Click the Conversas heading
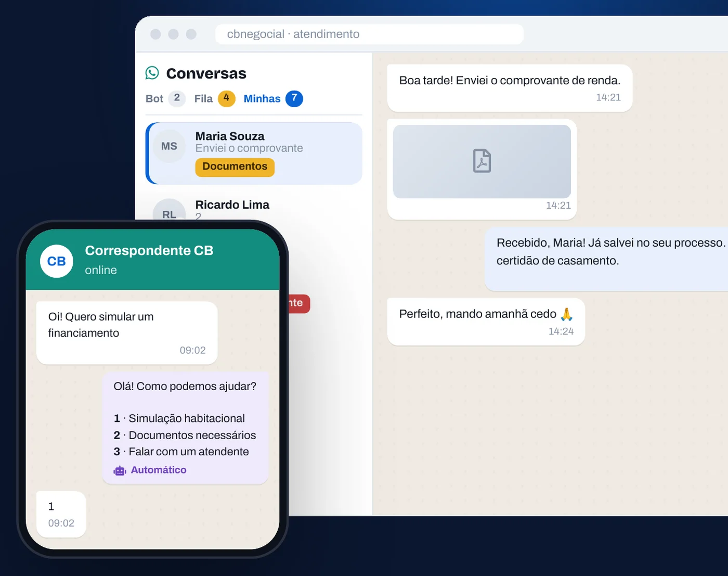This screenshot has height=576, width=728. [206, 73]
